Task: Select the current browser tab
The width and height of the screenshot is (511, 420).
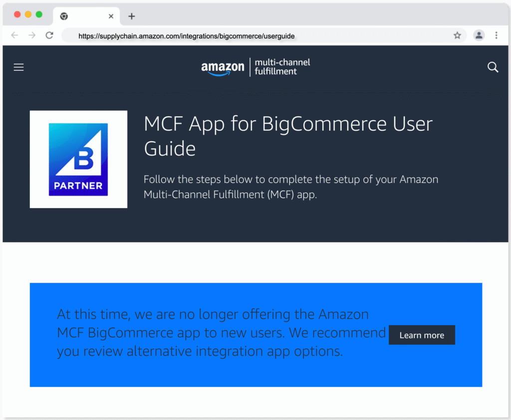Action: 86,16
